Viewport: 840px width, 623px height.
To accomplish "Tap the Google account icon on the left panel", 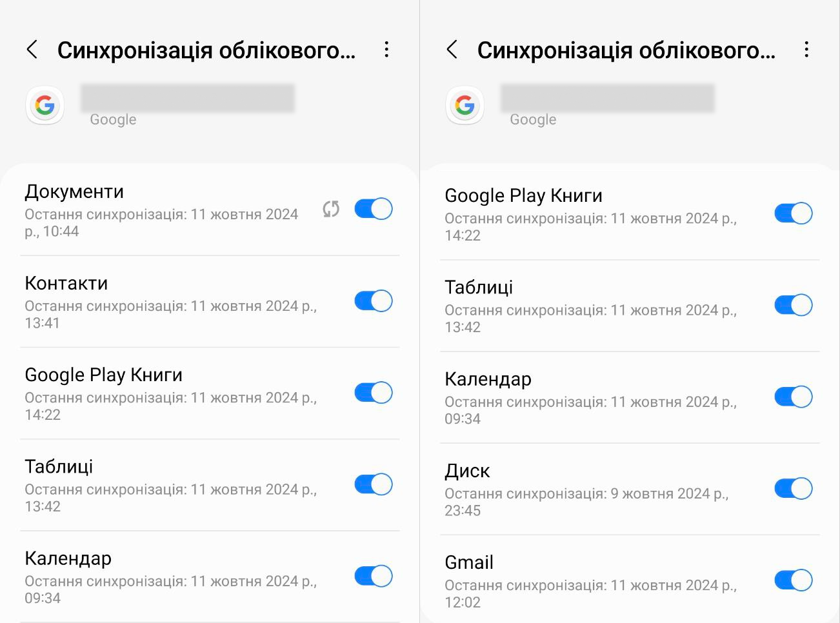I will (x=45, y=105).
